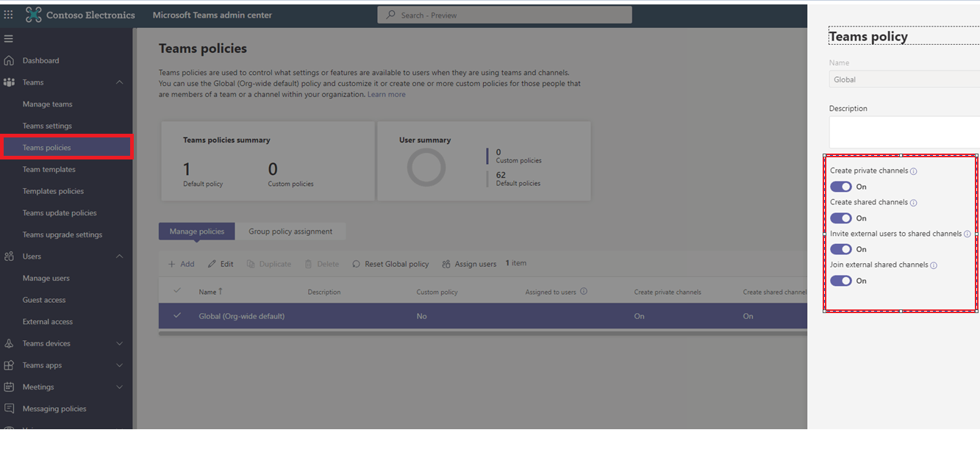Toggle Create shared channels switch
980x452 pixels.
(x=841, y=218)
